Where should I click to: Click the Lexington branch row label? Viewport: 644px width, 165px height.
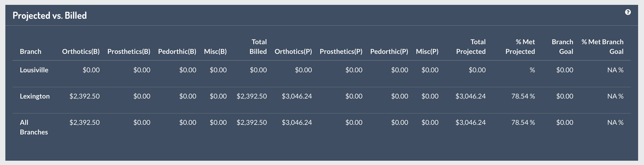35,96
